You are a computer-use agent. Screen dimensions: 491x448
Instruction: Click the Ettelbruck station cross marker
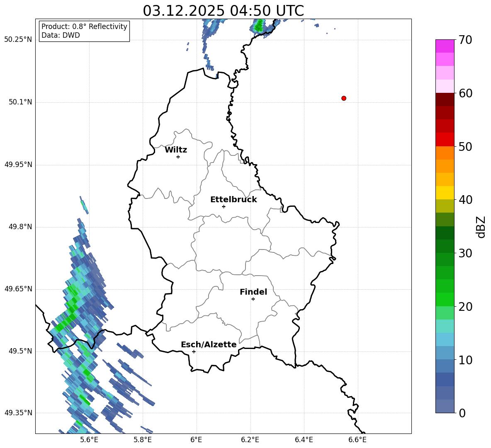(224, 206)
